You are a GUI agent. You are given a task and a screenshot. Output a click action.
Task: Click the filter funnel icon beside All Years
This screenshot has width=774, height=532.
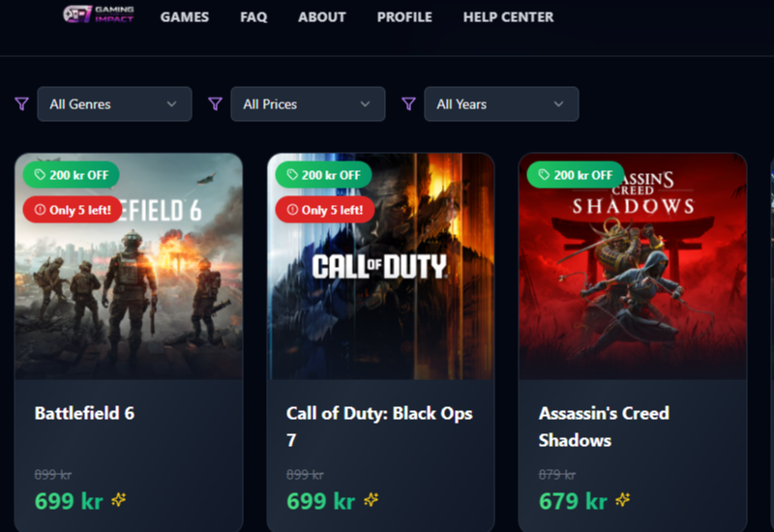point(409,103)
